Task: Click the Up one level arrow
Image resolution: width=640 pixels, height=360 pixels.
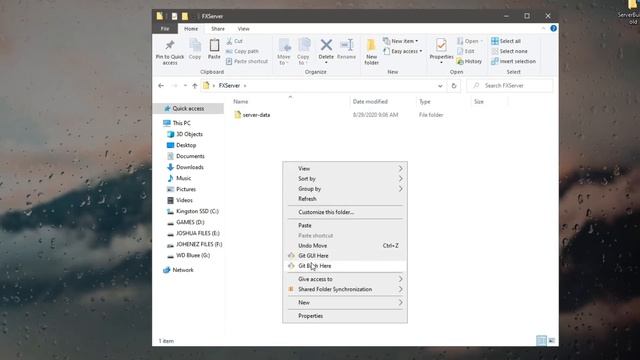Action: point(195,86)
